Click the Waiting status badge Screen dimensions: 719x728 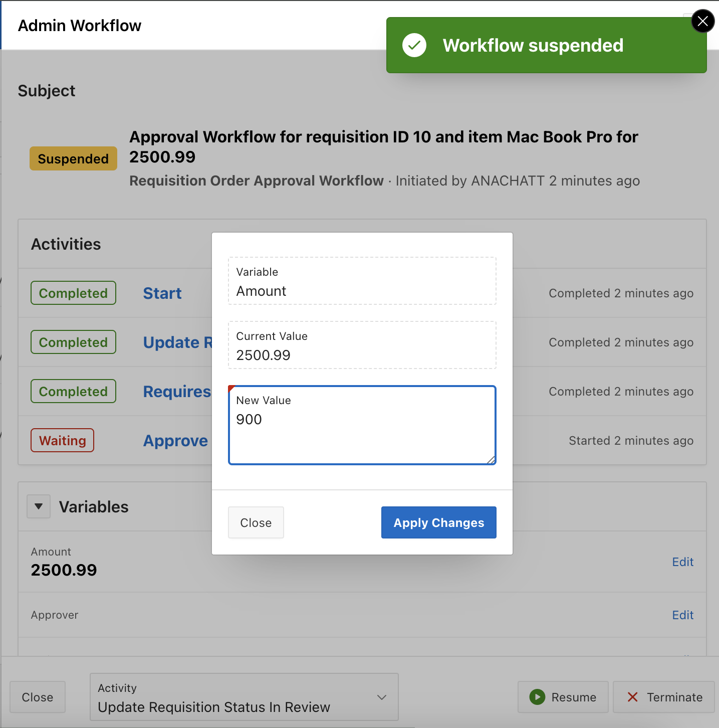click(63, 441)
